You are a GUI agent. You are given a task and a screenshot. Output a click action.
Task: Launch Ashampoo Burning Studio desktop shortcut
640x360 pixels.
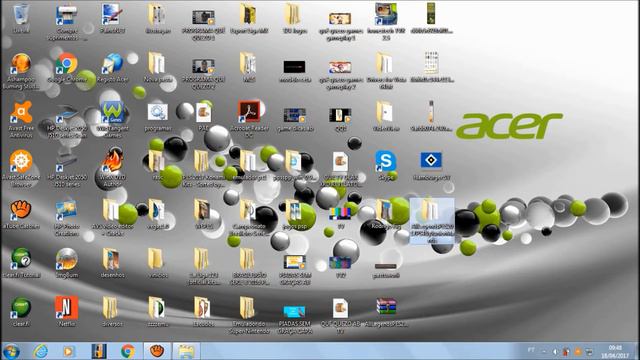pyautogui.click(x=20, y=64)
